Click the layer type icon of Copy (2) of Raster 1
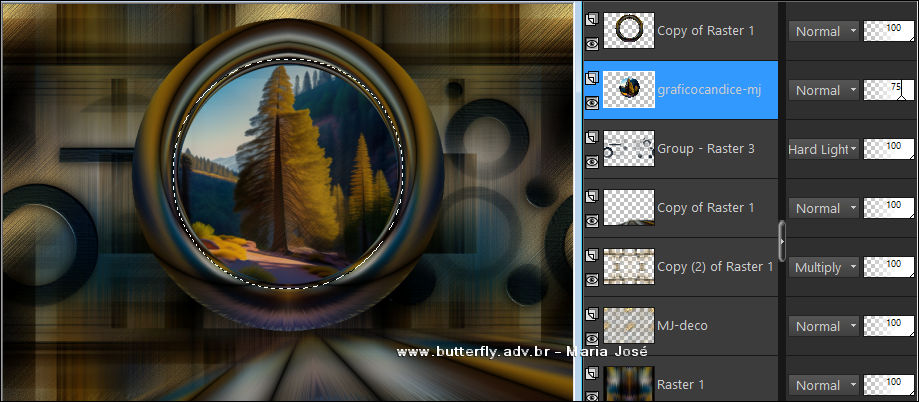919x402 pixels. [592, 255]
